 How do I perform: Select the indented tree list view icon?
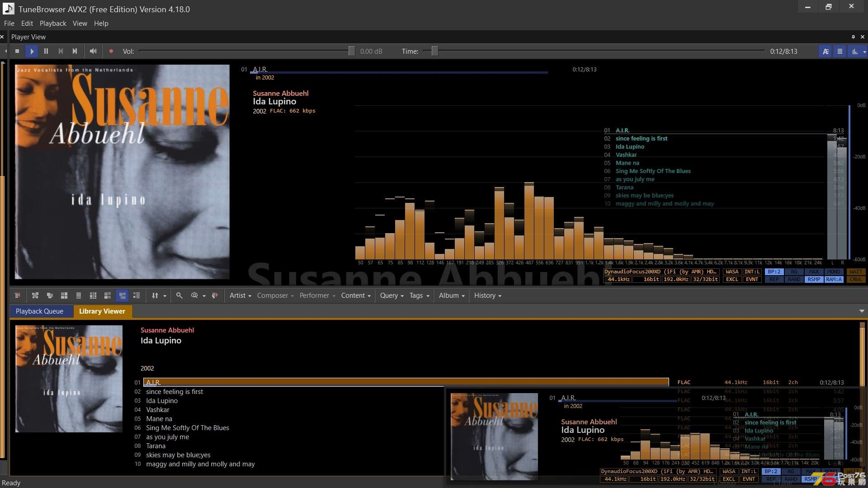tap(137, 296)
